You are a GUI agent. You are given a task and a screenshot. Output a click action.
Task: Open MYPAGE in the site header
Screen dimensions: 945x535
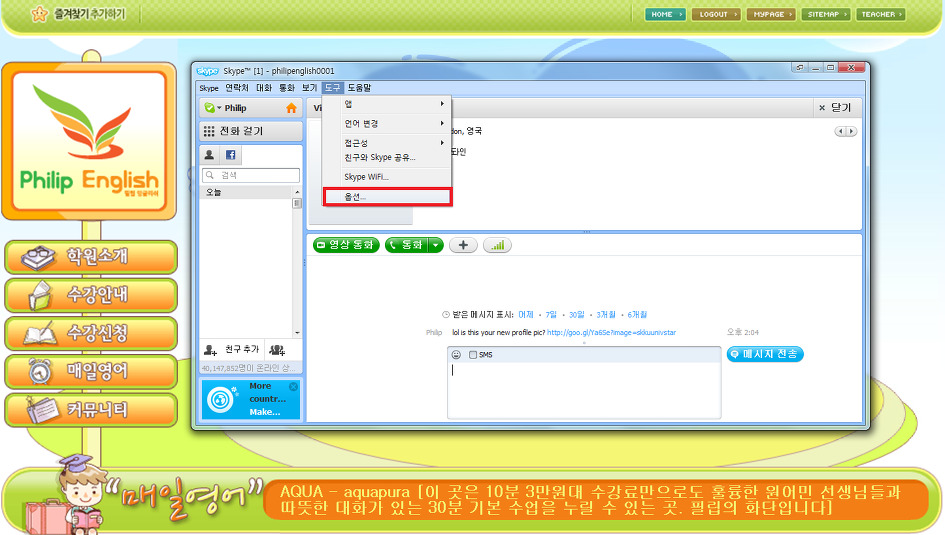tap(771, 14)
